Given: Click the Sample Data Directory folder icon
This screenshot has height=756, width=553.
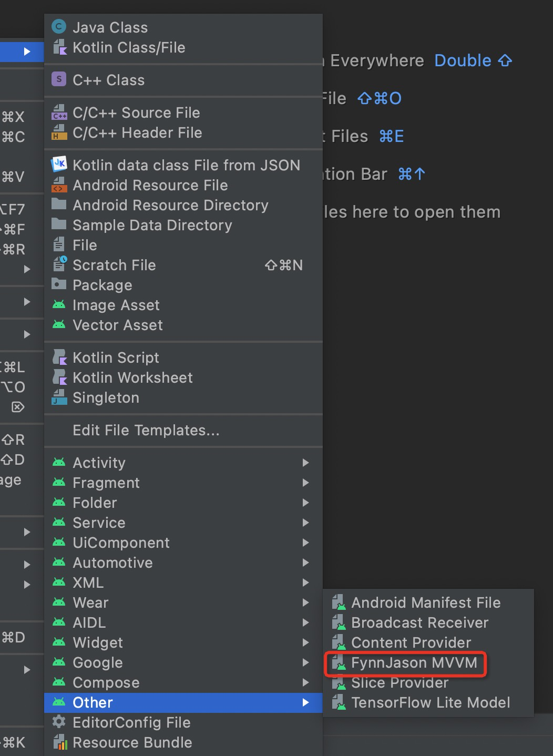Looking at the screenshot, I should [x=59, y=224].
